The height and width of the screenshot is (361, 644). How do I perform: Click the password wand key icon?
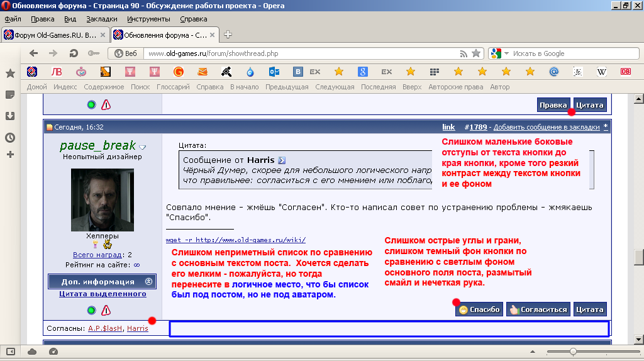[94, 53]
